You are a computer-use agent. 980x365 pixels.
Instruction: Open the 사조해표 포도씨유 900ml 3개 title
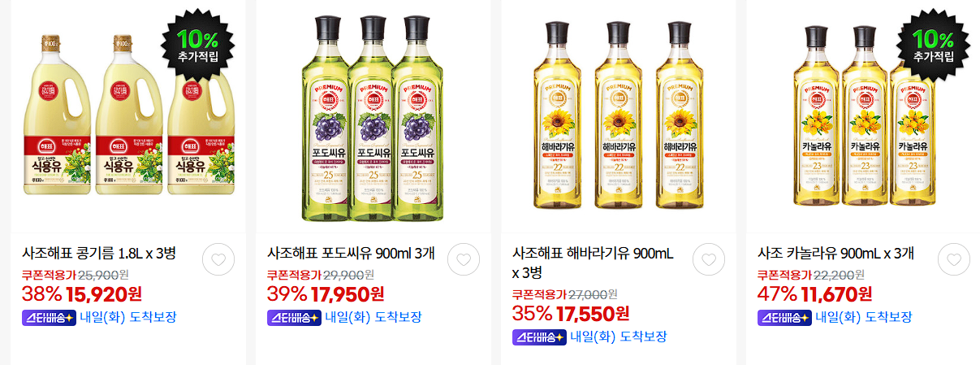[351, 253]
